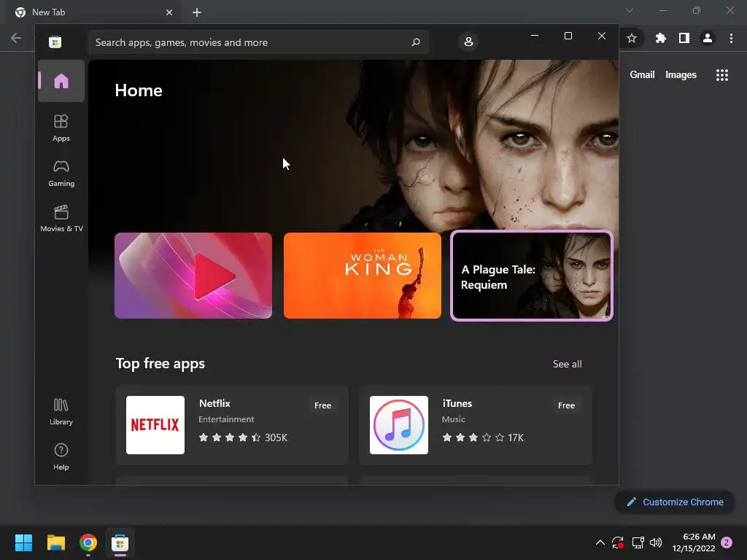This screenshot has height=560, width=747.
Task: Open Help in the Store sidebar
Action: [x=61, y=456]
